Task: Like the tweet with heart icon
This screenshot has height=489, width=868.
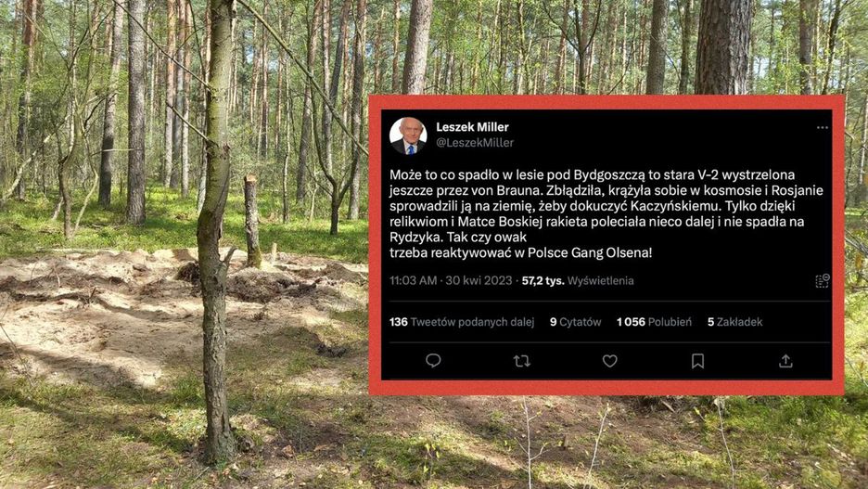Action: (609, 361)
